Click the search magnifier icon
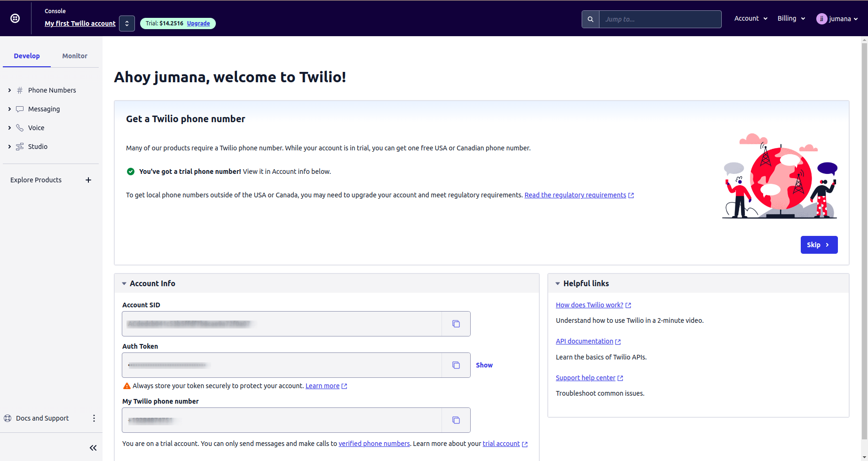Image resolution: width=868 pixels, height=461 pixels. coord(591,19)
